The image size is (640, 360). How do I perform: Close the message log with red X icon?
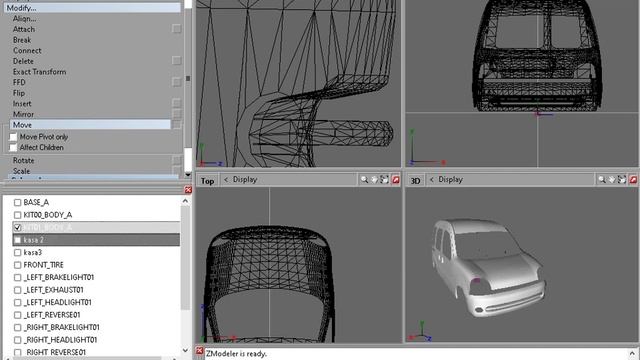199,351
